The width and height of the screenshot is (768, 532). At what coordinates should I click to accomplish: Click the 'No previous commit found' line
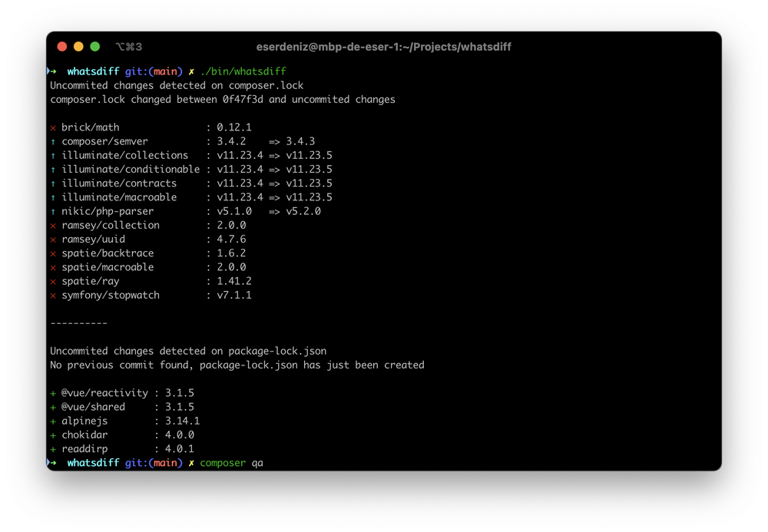point(237,365)
